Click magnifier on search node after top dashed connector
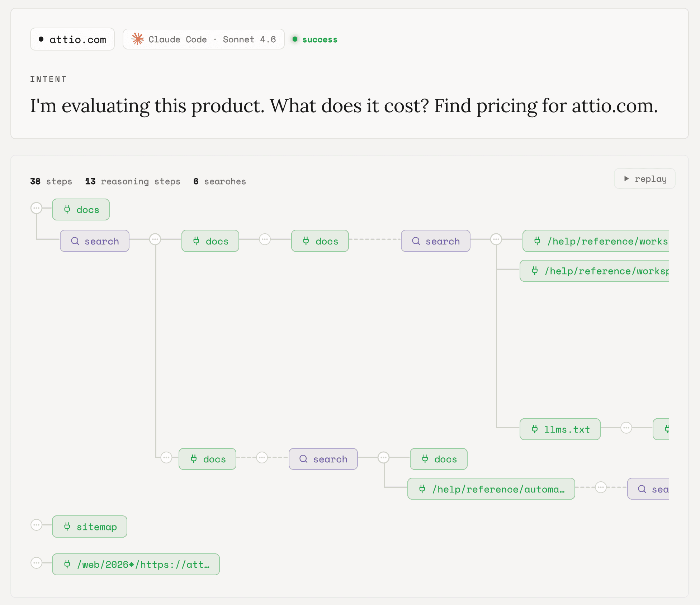The height and width of the screenshot is (605, 700). point(416,241)
